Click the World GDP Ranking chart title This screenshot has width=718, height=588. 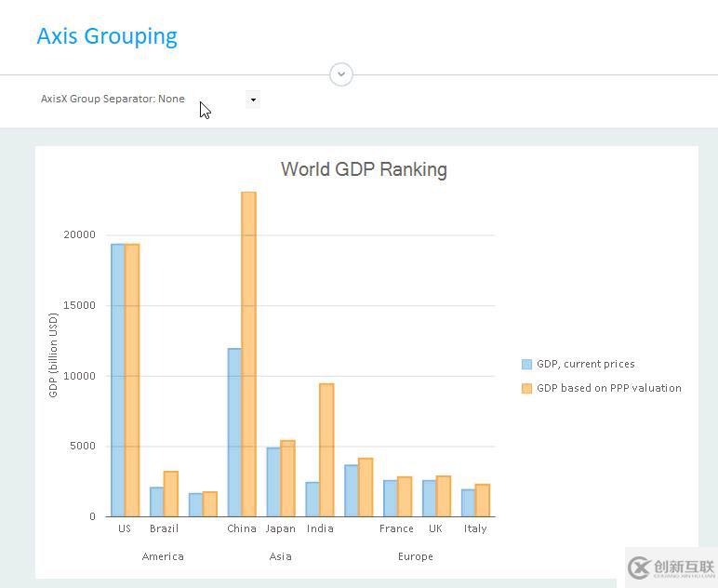click(364, 169)
